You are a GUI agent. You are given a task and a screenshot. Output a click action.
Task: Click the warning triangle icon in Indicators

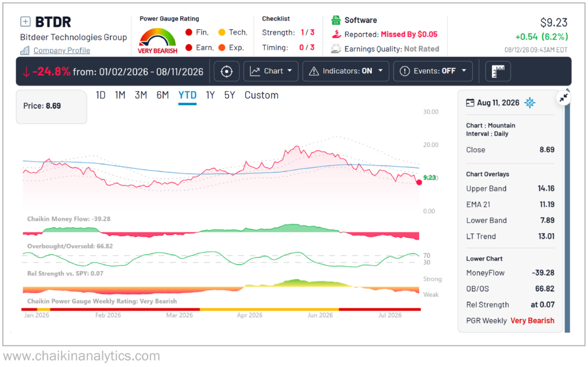pyautogui.click(x=314, y=71)
